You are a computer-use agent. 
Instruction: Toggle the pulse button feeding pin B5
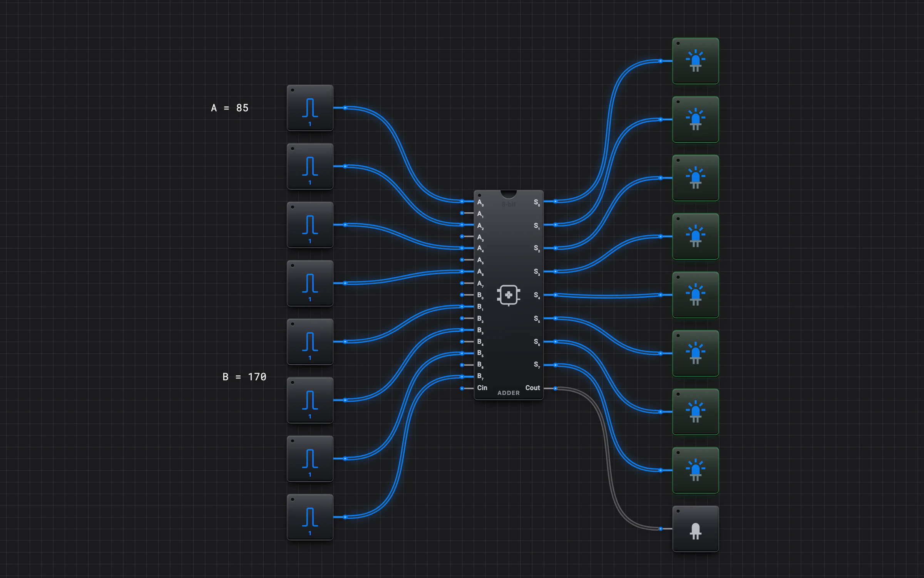pyautogui.click(x=310, y=459)
